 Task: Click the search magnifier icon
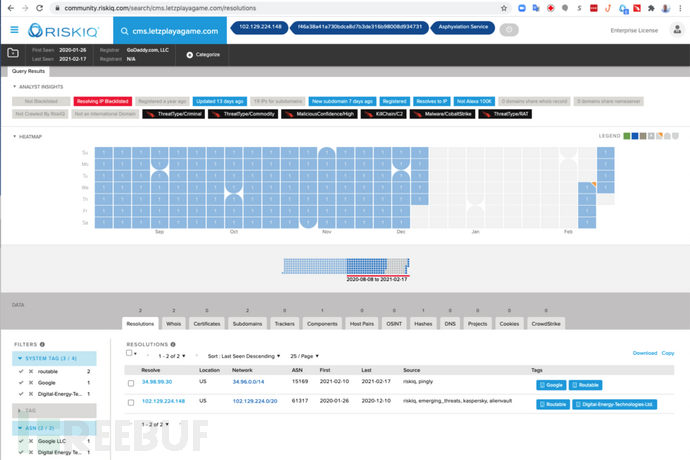click(x=125, y=31)
